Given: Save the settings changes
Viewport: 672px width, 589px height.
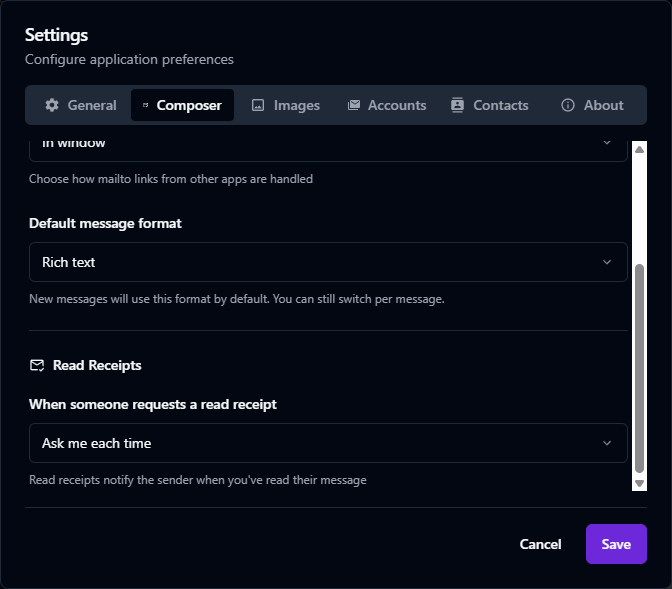Looking at the screenshot, I should click(616, 544).
